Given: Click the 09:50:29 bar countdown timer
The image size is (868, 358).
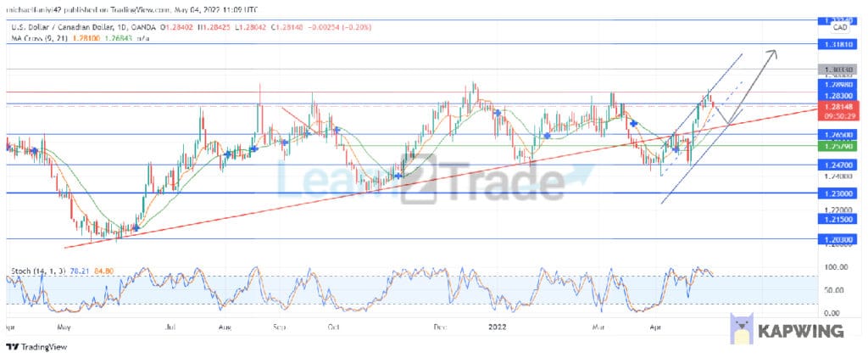Looking at the screenshot, I should 838,116.
